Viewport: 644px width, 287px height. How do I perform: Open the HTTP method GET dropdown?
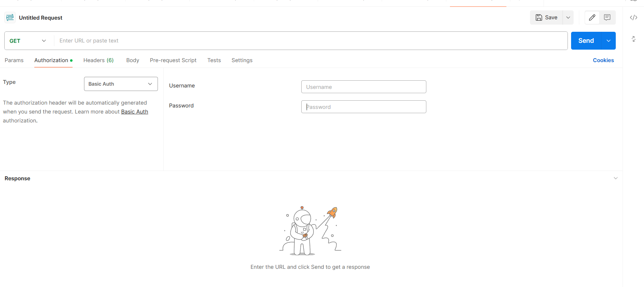coord(28,41)
